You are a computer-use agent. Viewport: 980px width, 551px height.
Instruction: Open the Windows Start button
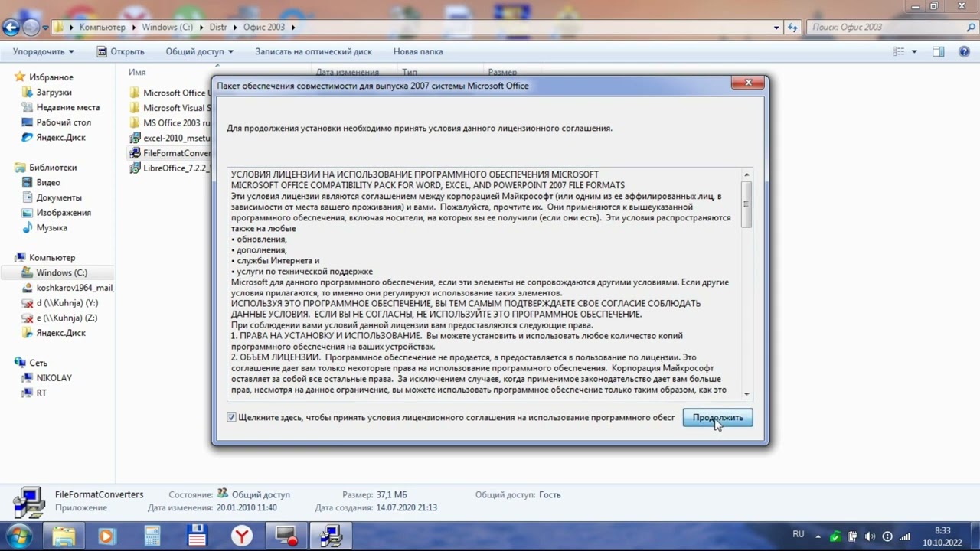pyautogui.click(x=19, y=536)
